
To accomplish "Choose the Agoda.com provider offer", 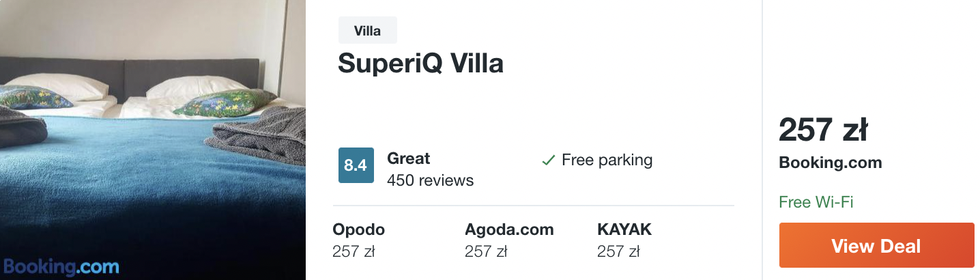I will click(x=509, y=240).
